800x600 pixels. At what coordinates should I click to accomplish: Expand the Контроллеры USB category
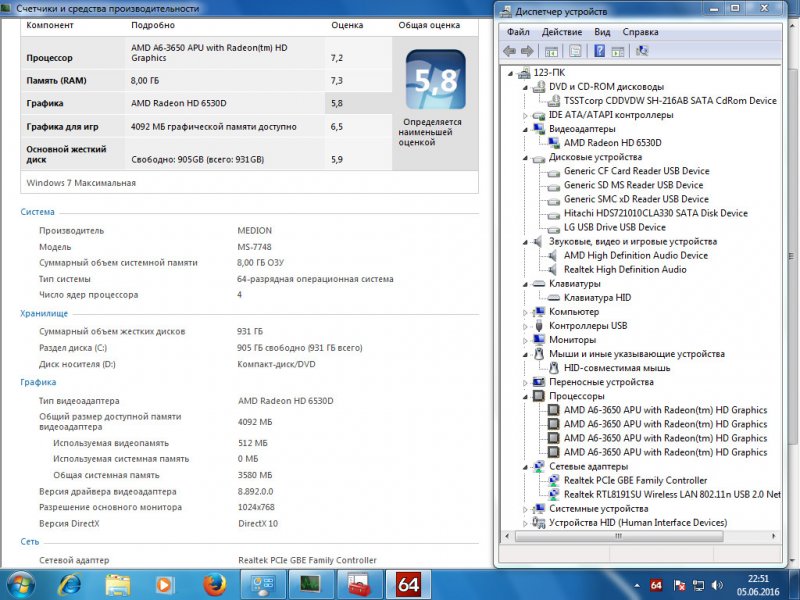(x=525, y=326)
